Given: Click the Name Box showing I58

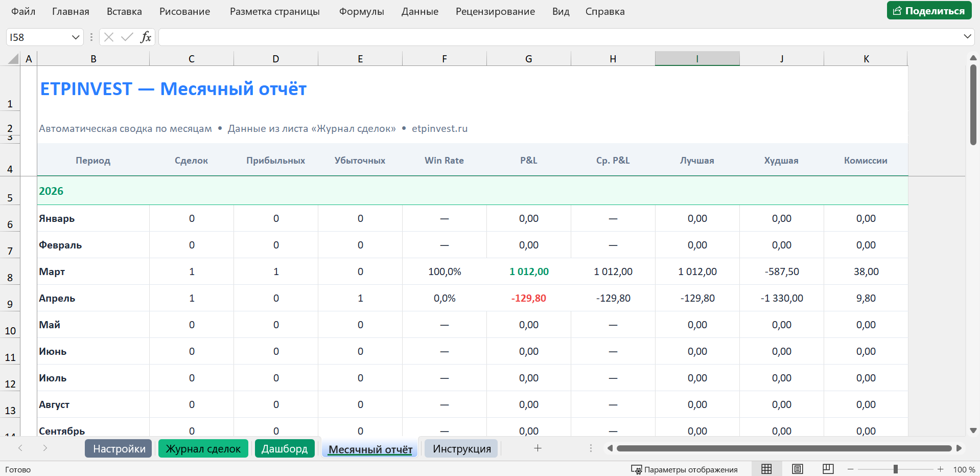Looking at the screenshot, I should tap(38, 37).
